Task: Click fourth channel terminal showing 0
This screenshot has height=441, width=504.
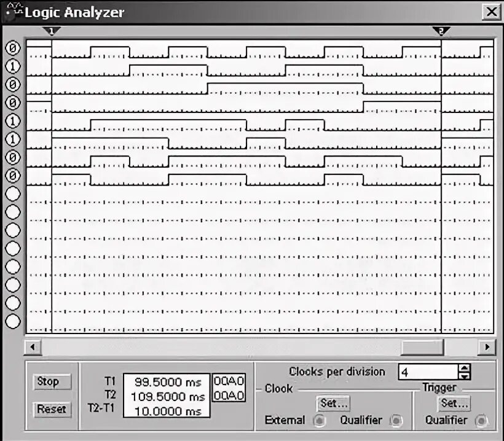Action: pos(13,103)
